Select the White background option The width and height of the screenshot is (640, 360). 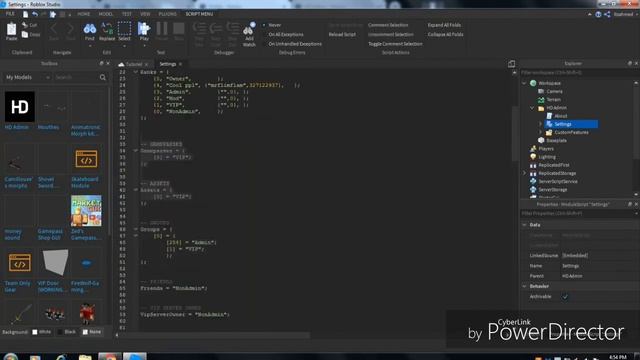[42, 332]
